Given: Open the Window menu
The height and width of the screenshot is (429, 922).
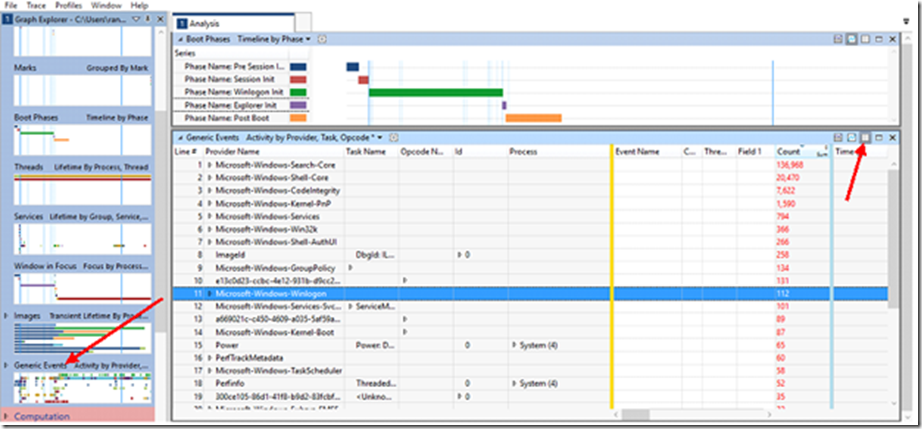Looking at the screenshot, I should click(107, 5).
